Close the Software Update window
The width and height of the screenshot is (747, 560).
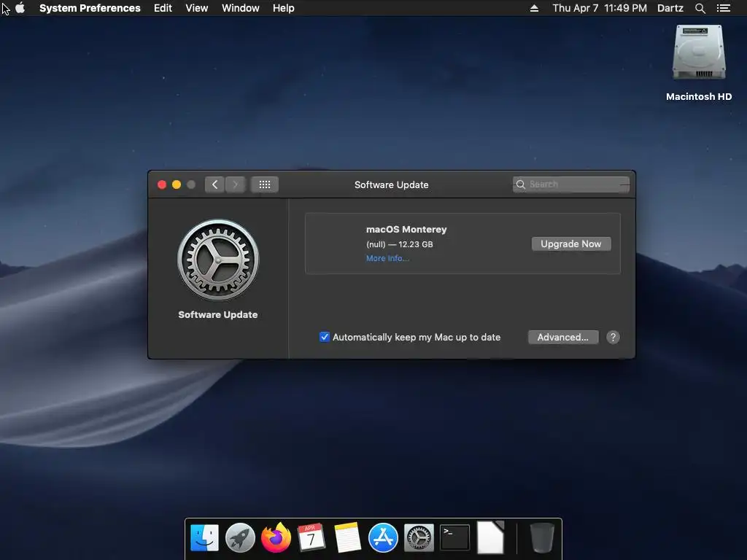click(162, 184)
